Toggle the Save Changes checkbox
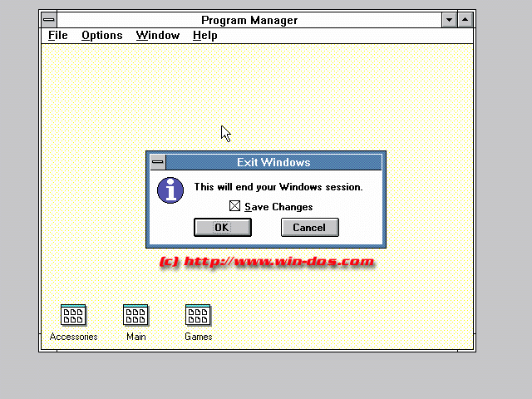The image size is (532, 399). click(234, 207)
